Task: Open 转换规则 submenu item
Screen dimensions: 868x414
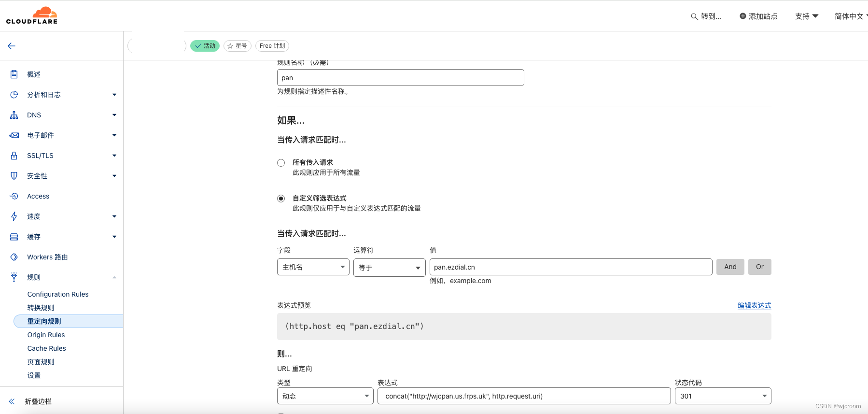Action: [x=41, y=308]
